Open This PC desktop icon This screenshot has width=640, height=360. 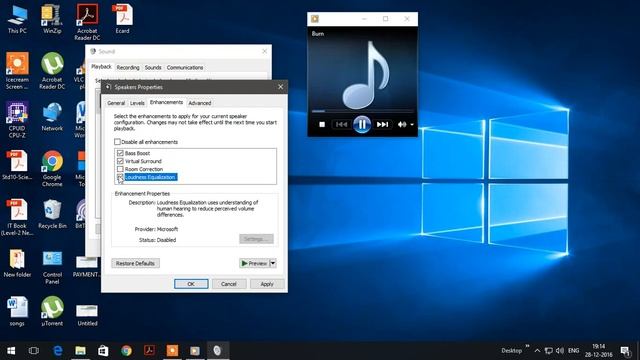pos(17,20)
